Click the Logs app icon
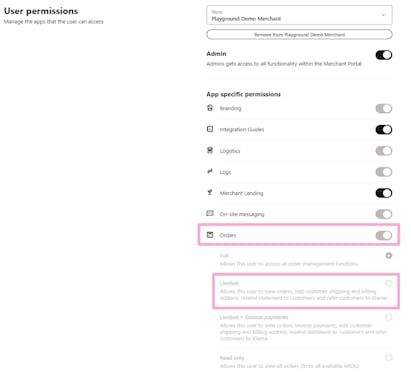This screenshot has width=411, height=372. [210, 171]
